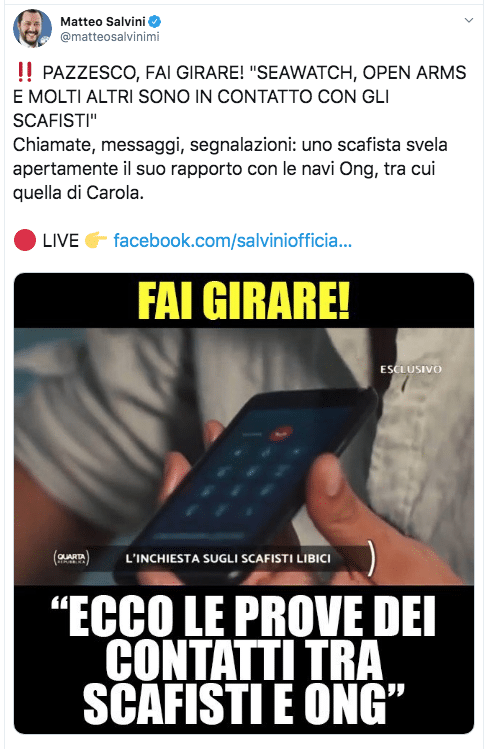Expand the tweet options chevron
The height and width of the screenshot is (749, 492).
[x=469, y=20]
